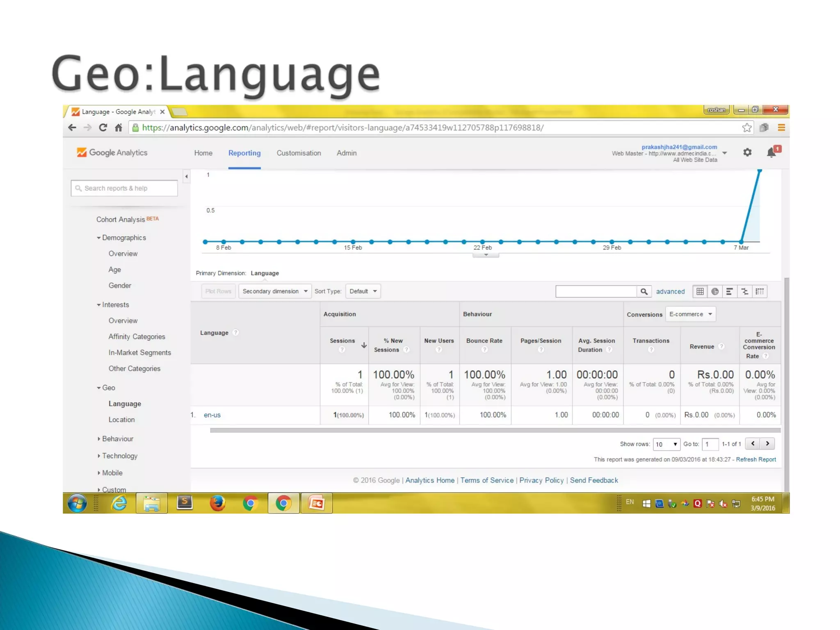
Task: Switch to the Customisation tab
Action: pyautogui.click(x=299, y=153)
